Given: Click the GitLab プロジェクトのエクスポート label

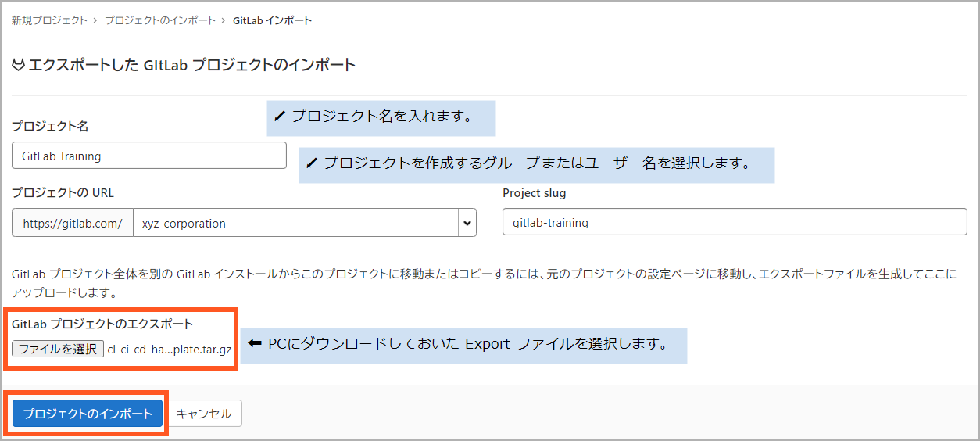Looking at the screenshot, I should [102, 324].
